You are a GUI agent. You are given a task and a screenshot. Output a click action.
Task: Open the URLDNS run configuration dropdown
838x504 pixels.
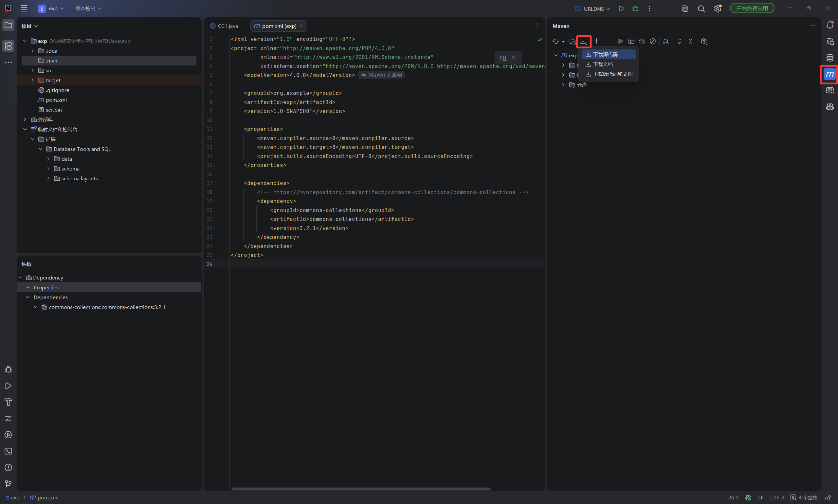593,9
